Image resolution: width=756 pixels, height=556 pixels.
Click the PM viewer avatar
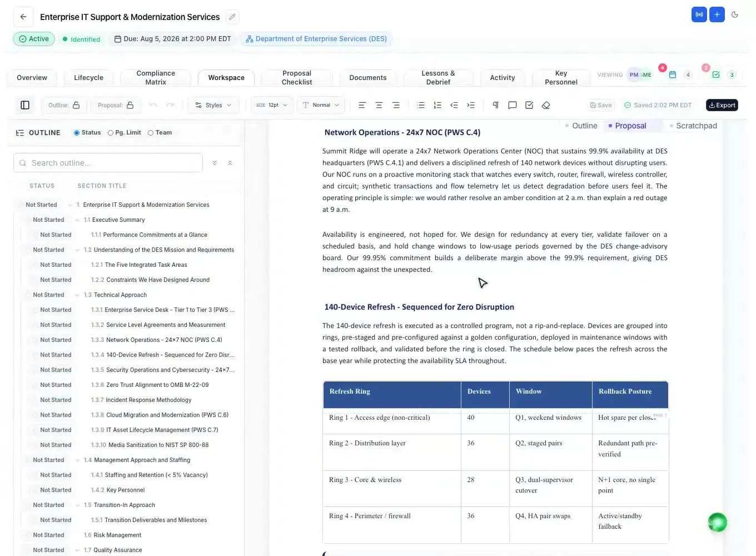coord(634,75)
